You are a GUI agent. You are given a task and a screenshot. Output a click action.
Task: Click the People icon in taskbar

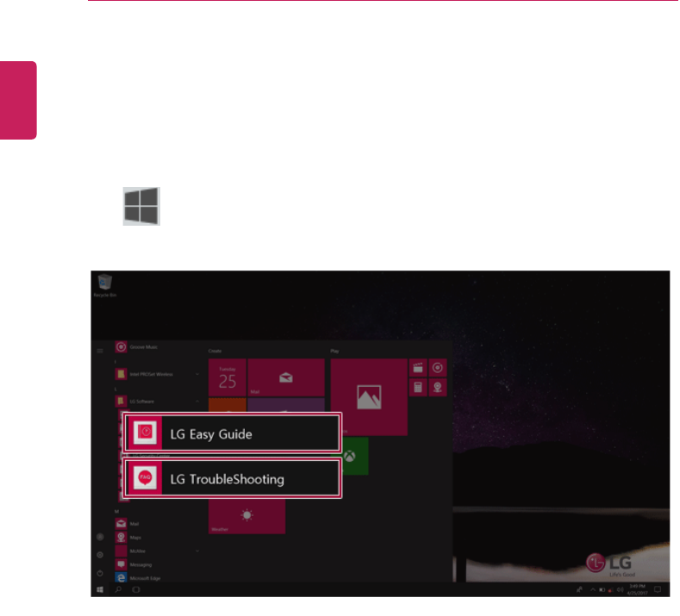tap(579, 589)
